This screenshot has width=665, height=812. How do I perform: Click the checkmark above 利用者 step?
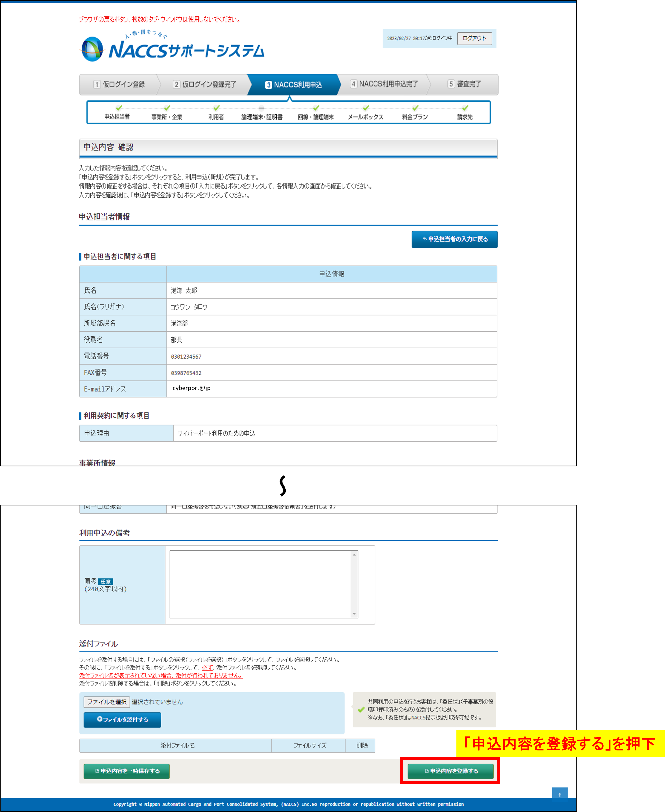coord(217,108)
